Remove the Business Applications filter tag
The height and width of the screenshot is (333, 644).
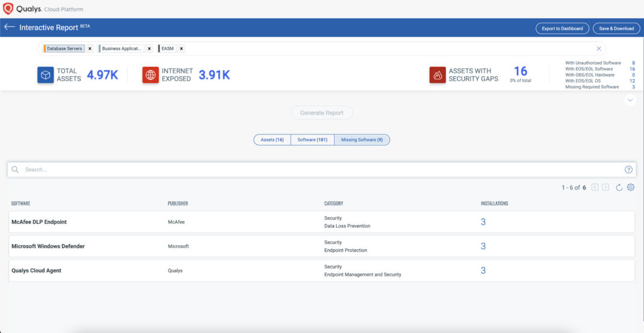(149, 49)
